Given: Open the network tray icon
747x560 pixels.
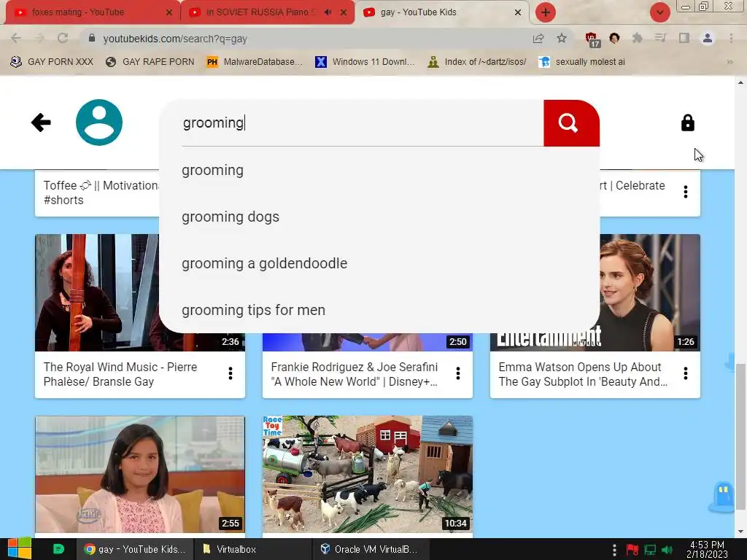Looking at the screenshot, I should (x=650, y=550).
